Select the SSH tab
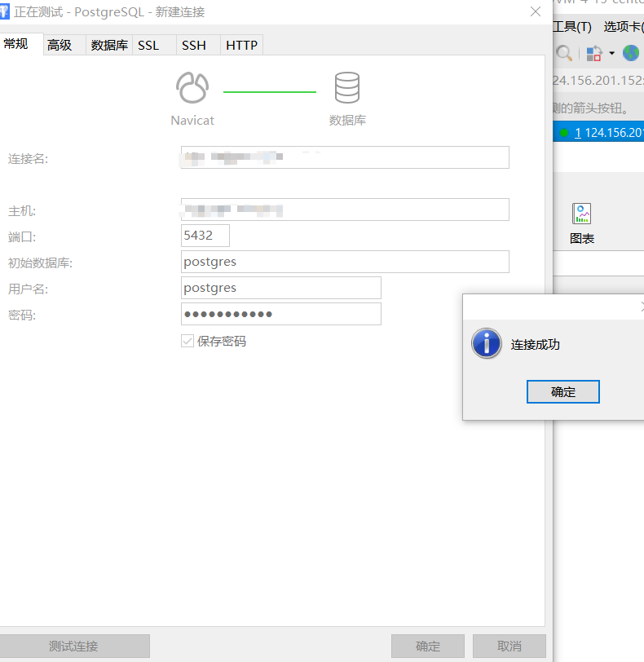The height and width of the screenshot is (662, 644). click(198, 45)
